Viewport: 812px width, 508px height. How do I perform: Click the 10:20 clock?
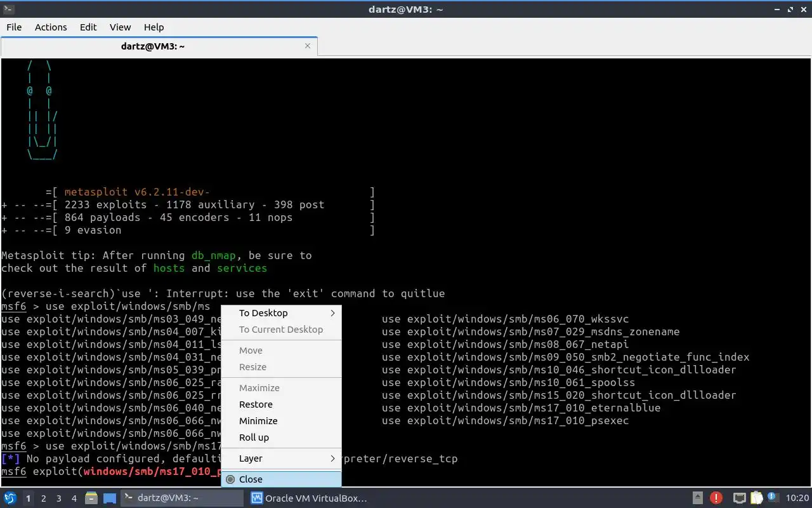click(x=797, y=498)
